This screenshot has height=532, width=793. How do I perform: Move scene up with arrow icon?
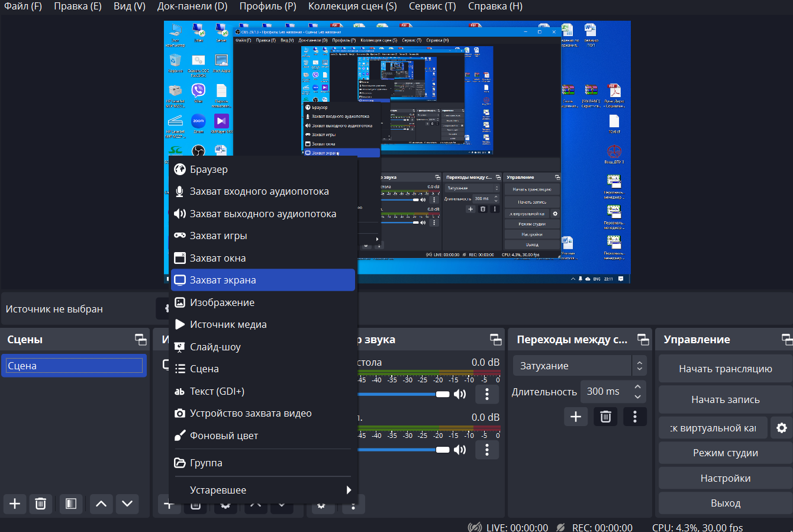click(101, 504)
